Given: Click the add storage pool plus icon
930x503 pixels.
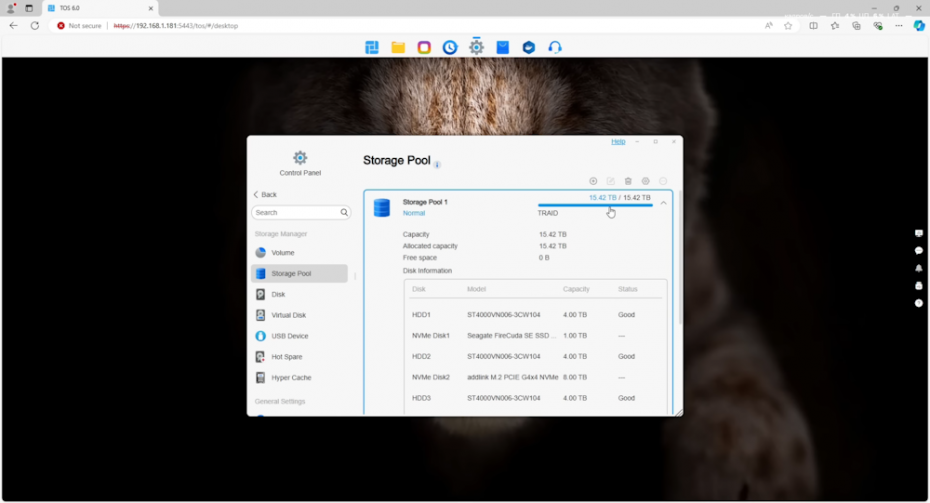Looking at the screenshot, I should pyautogui.click(x=593, y=181).
